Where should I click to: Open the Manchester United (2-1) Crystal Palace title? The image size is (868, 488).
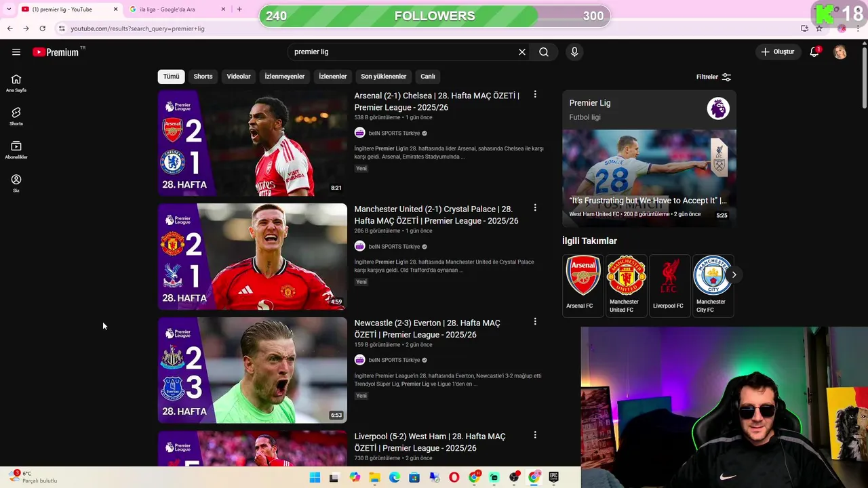(x=436, y=215)
